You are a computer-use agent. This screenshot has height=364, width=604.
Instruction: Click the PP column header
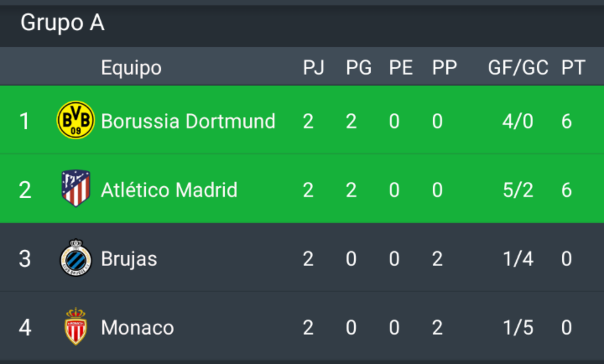(x=444, y=68)
